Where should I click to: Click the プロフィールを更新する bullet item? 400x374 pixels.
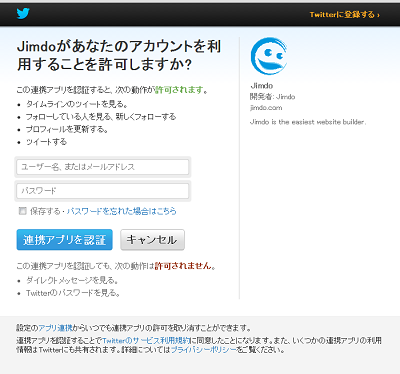67,129
